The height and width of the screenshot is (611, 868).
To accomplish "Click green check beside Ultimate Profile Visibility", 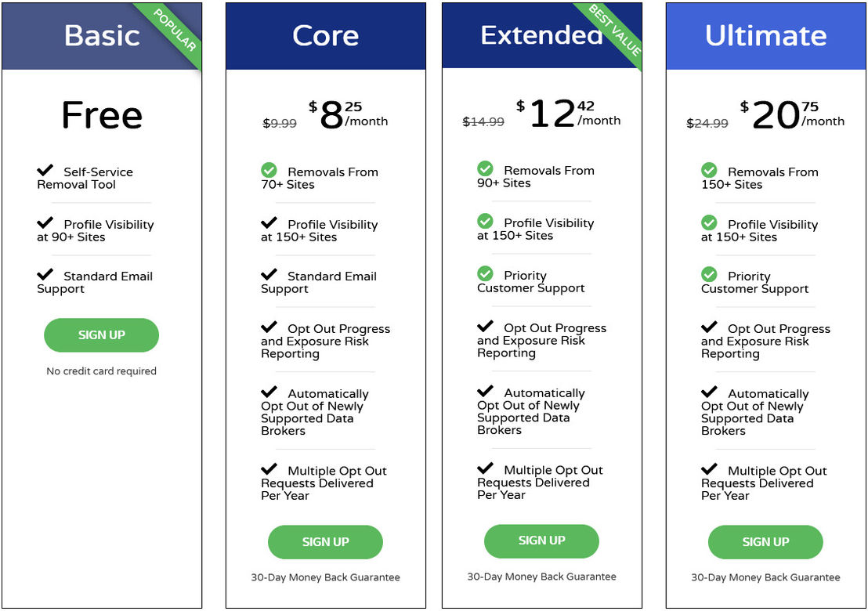I will tap(709, 222).
